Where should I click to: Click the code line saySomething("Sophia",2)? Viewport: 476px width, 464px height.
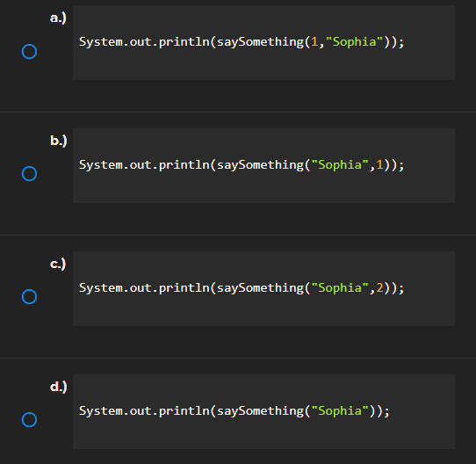pyautogui.click(x=242, y=288)
